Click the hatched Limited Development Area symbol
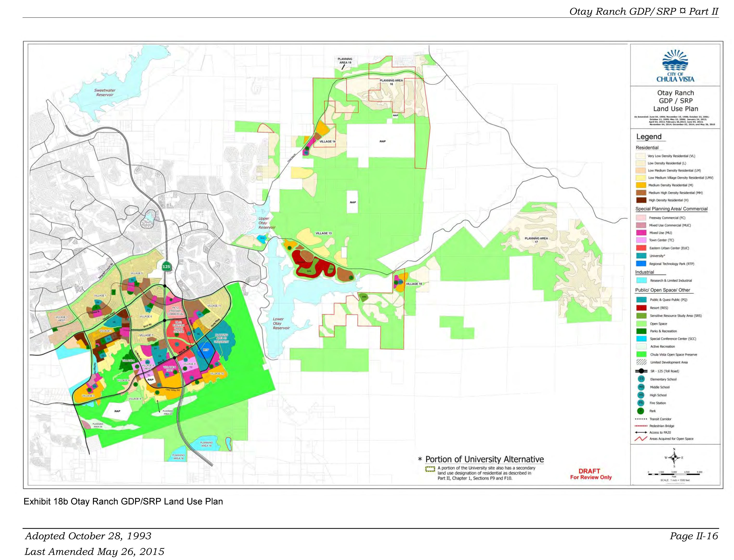 [641, 362]
